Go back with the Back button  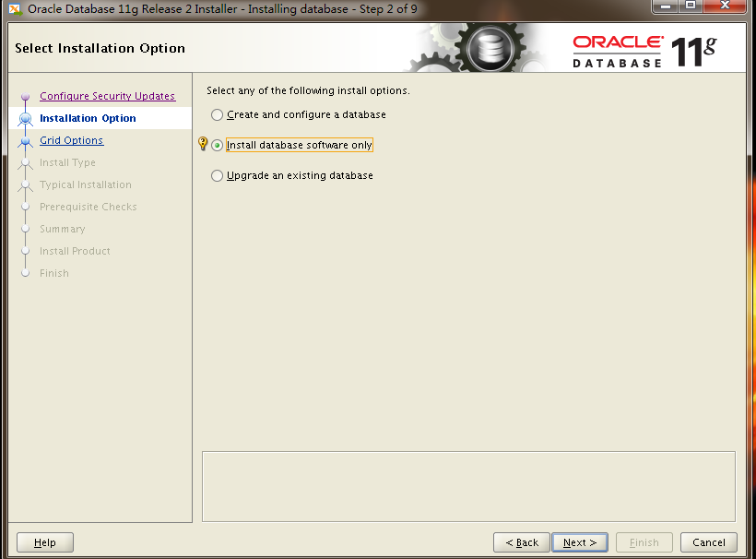click(x=522, y=542)
